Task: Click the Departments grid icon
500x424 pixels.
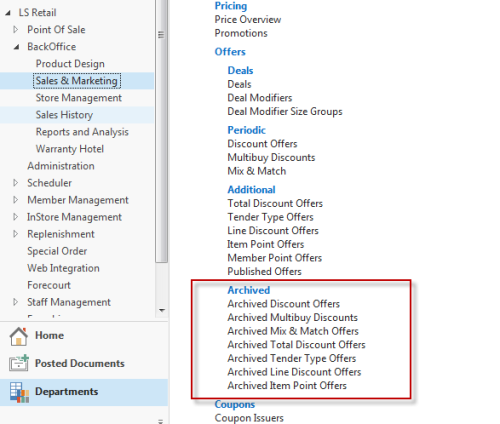Action: (x=19, y=392)
